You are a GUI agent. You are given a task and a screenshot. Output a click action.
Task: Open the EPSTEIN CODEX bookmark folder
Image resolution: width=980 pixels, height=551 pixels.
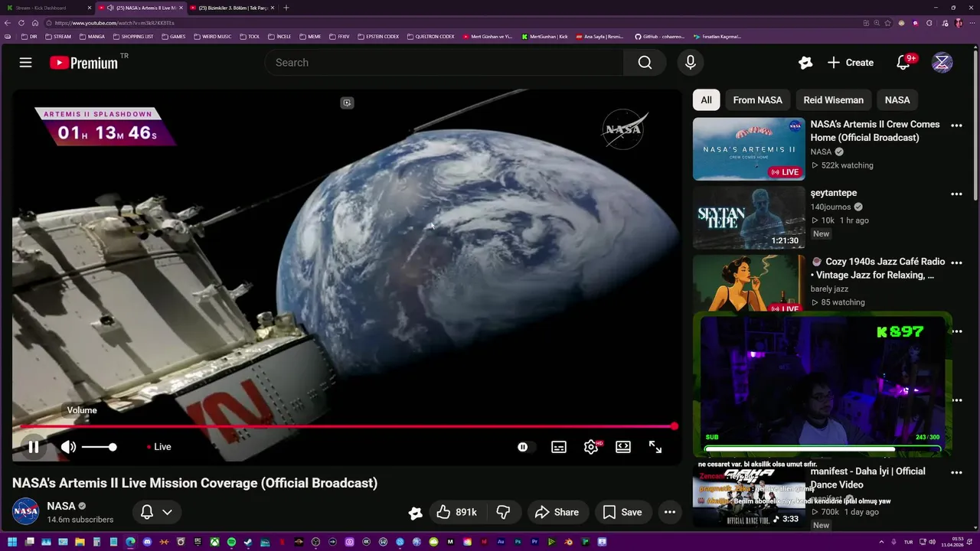(x=378, y=37)
